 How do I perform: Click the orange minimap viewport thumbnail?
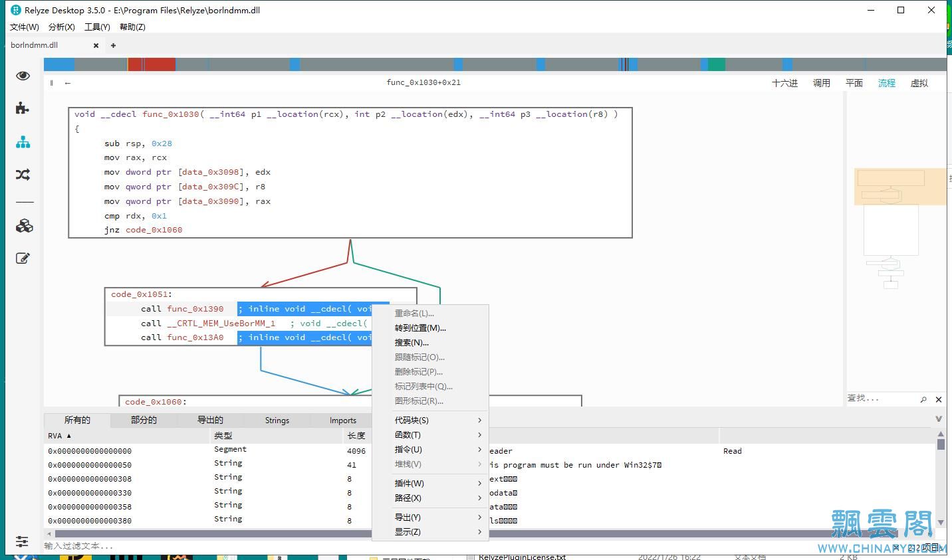pyautogui.click(x=900, y=186)
